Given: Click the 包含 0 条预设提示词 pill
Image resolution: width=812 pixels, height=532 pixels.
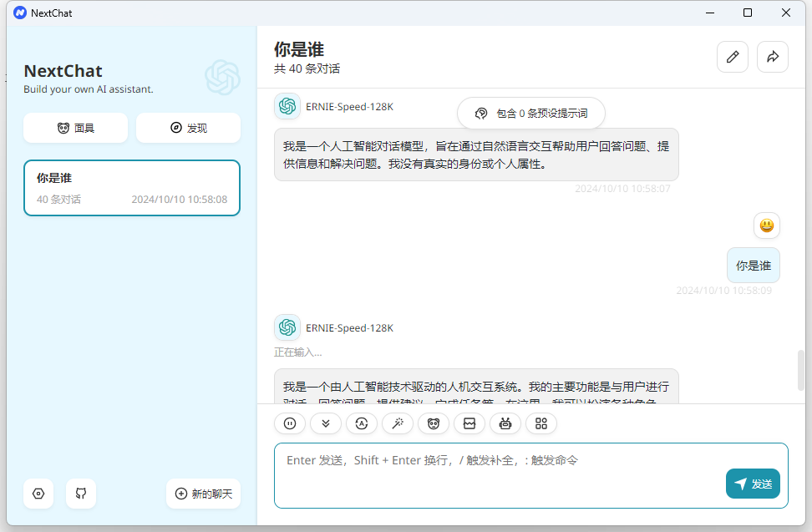Looking at the screenshot, I should (x=531, y=114).
